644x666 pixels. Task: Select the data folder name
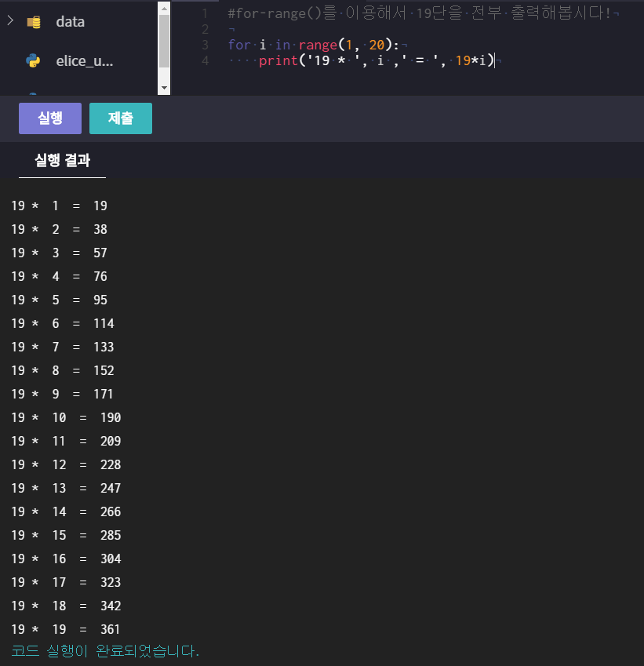pyautogui.click(x=70, y=22)
